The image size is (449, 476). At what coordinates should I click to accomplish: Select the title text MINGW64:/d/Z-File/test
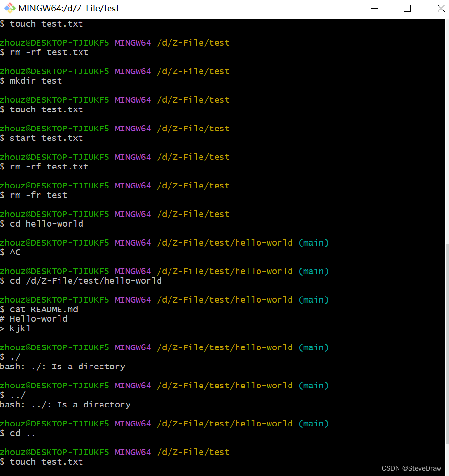point(70,8)
